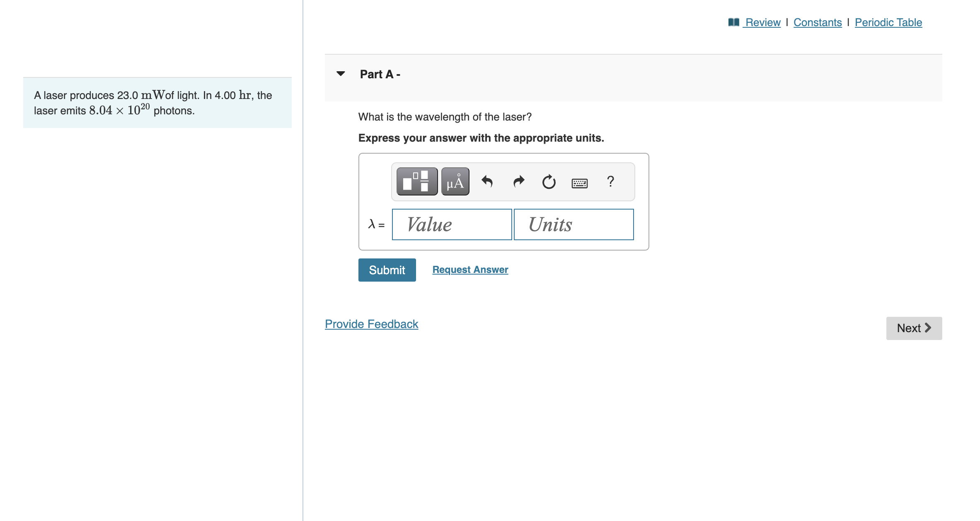Click the Request Answer link
The height and width of the screenshot is (521, 980).
(x=470, y=270)
